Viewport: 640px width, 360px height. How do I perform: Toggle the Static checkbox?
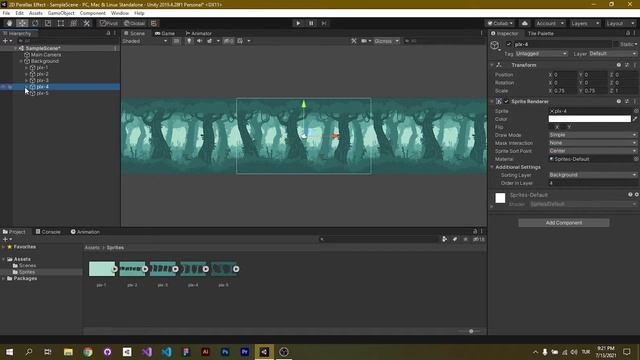tap(616, 44)
